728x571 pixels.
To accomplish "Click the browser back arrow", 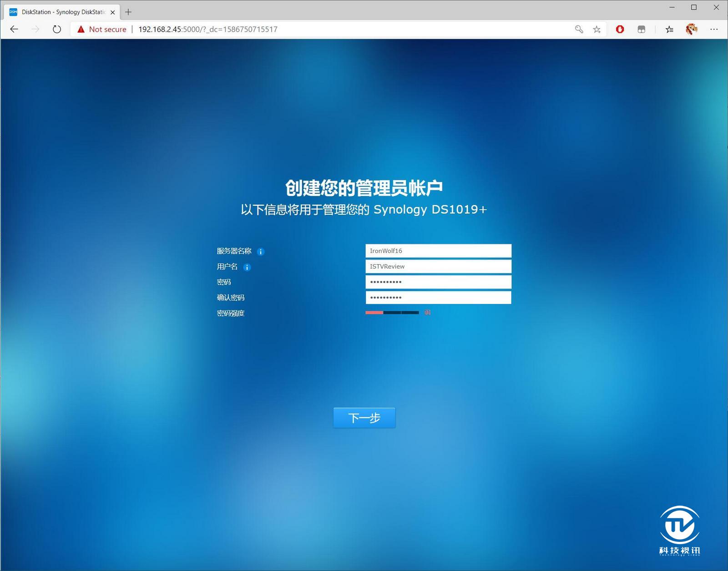I will point(14,29).
